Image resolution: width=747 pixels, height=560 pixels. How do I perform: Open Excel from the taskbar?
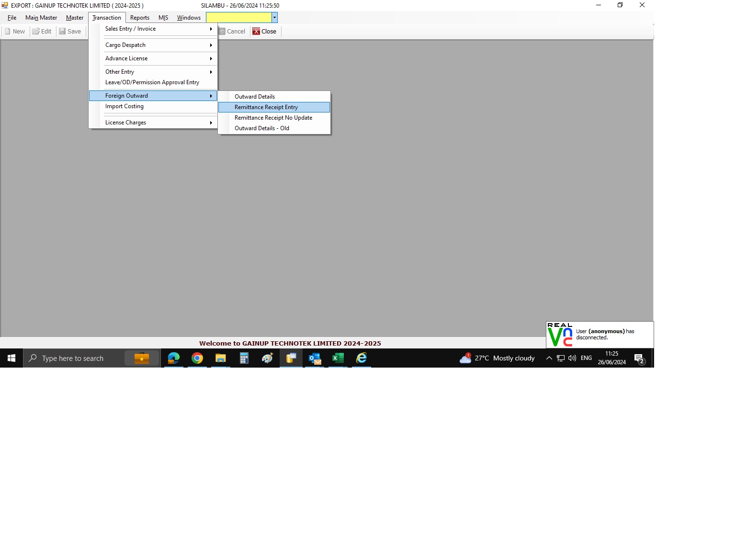click(338, 358)
